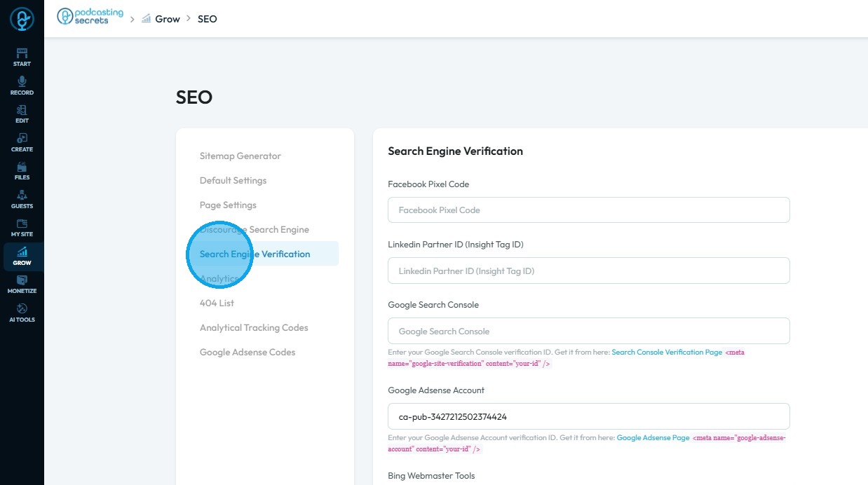Open Analytical Tracking Codes settings

coord(254,327)
